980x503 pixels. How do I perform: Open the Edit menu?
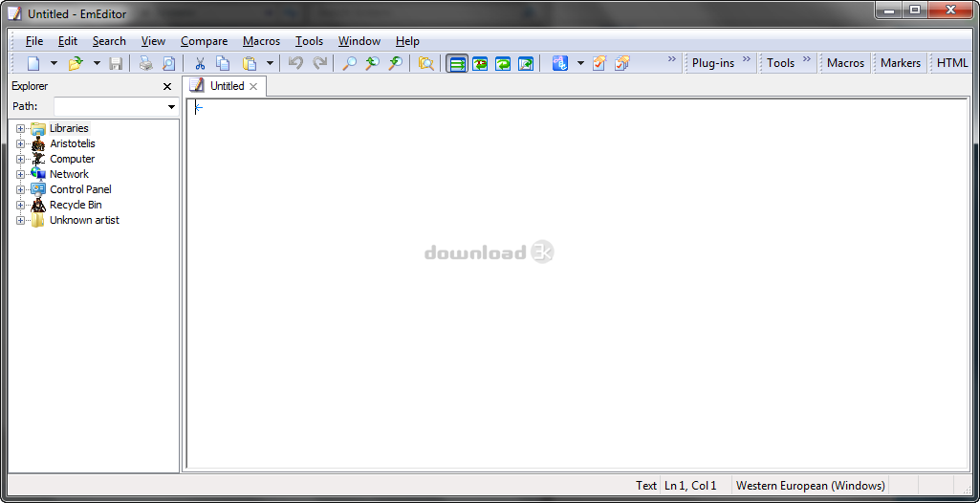point(68,41)
